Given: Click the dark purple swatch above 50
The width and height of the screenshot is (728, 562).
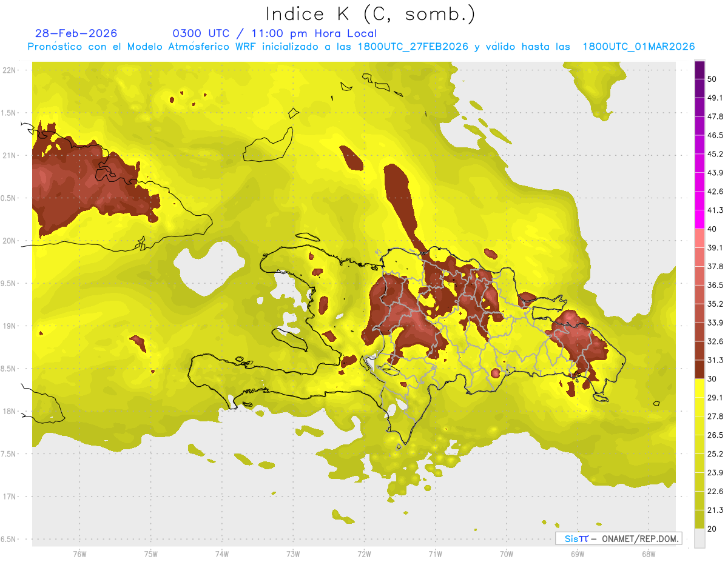Looking at the screenshot, I should click(x=699, y=70).
